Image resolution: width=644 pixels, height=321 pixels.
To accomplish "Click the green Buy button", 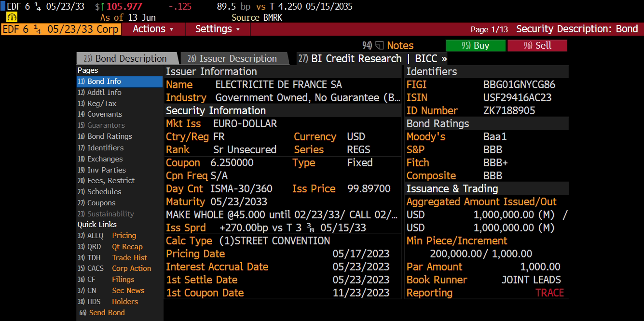I will click(x=476, y=46).
